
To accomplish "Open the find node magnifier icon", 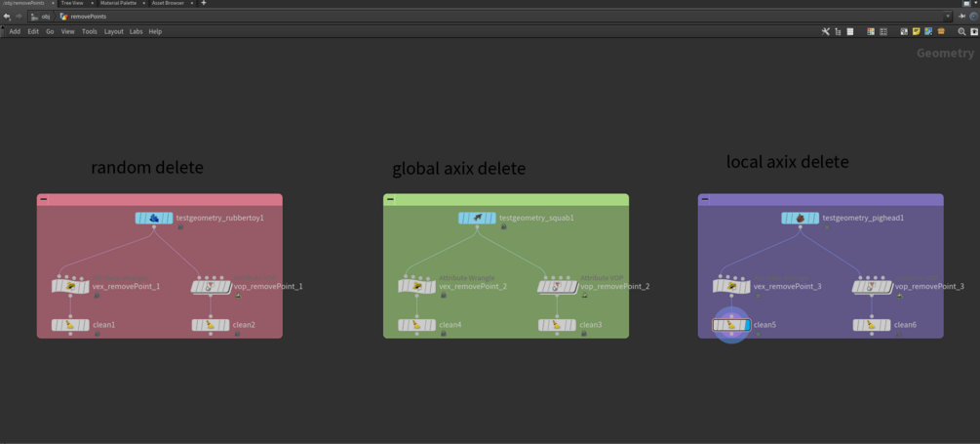I will pos(961,31).
